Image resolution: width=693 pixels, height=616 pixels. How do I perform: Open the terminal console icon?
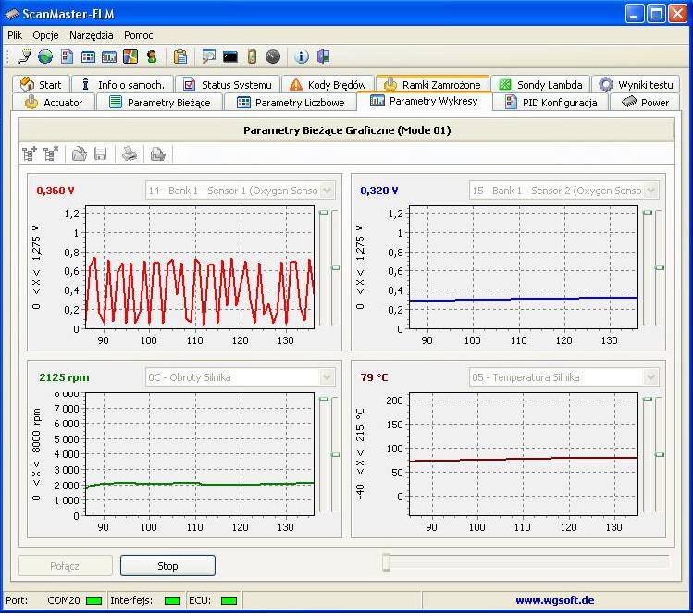coord(230,57)
